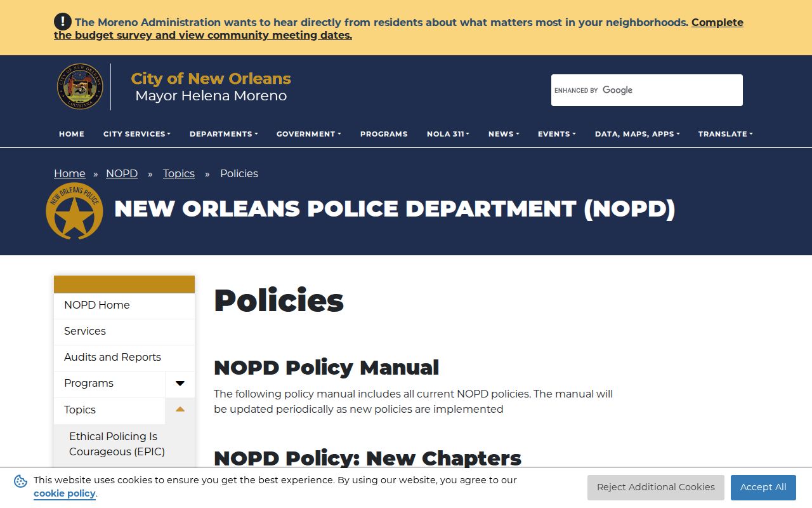The image size is (812, 508).
Task: Expand the Programs sidebar submenu arrow
Action: 180,384
